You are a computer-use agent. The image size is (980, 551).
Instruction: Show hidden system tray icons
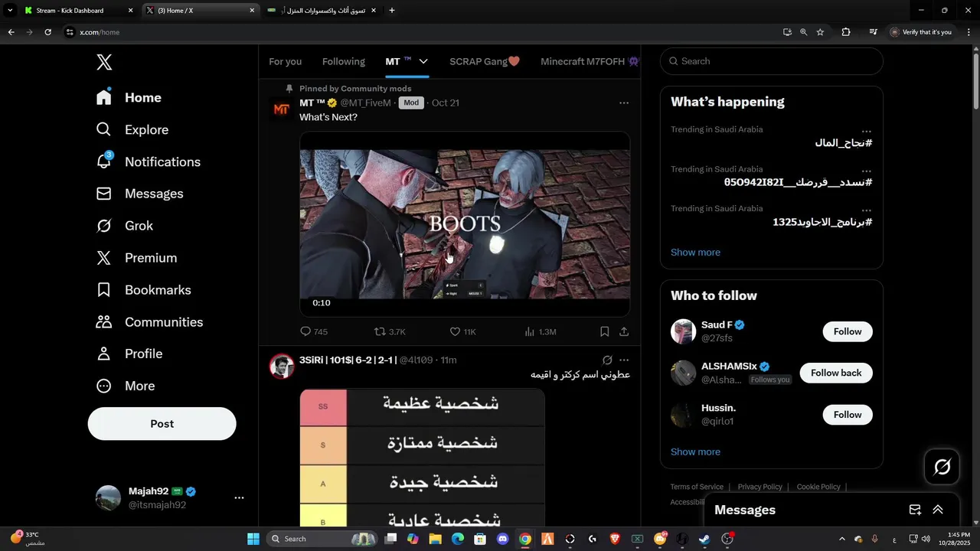point(842,539)
